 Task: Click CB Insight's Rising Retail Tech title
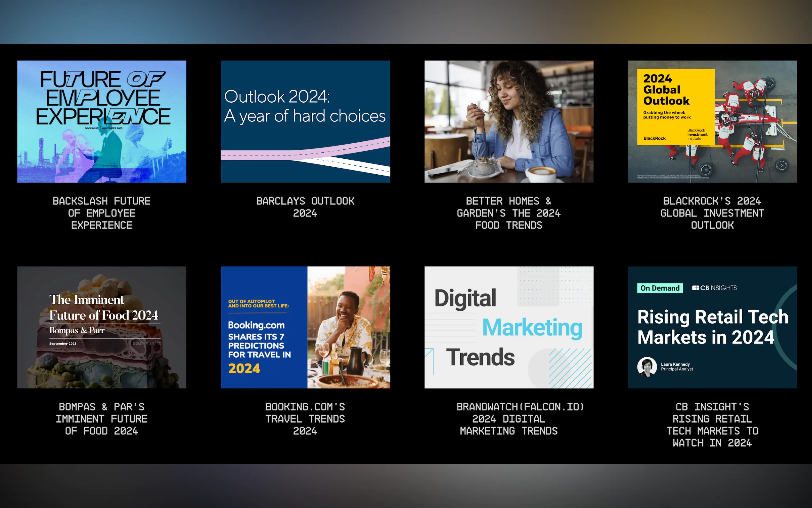(712, 425)
